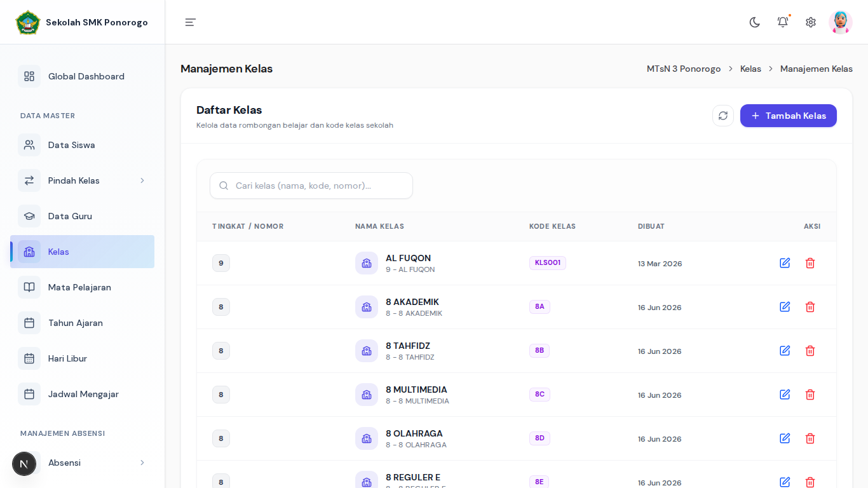The image size is (868, 488).
Task: Click the 8C class code badge
Action: pyautogui.click(x=539, y=395)
